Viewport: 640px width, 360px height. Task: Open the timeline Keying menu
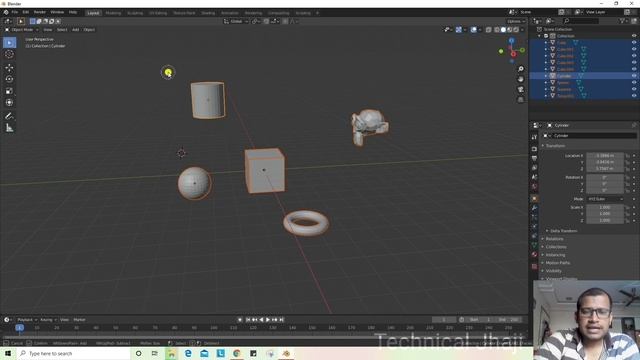[x=48, y=320]
